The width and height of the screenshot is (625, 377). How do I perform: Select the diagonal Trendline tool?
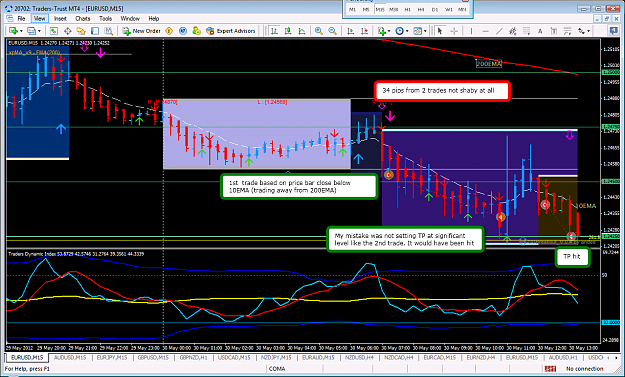[x=499, y=31]
